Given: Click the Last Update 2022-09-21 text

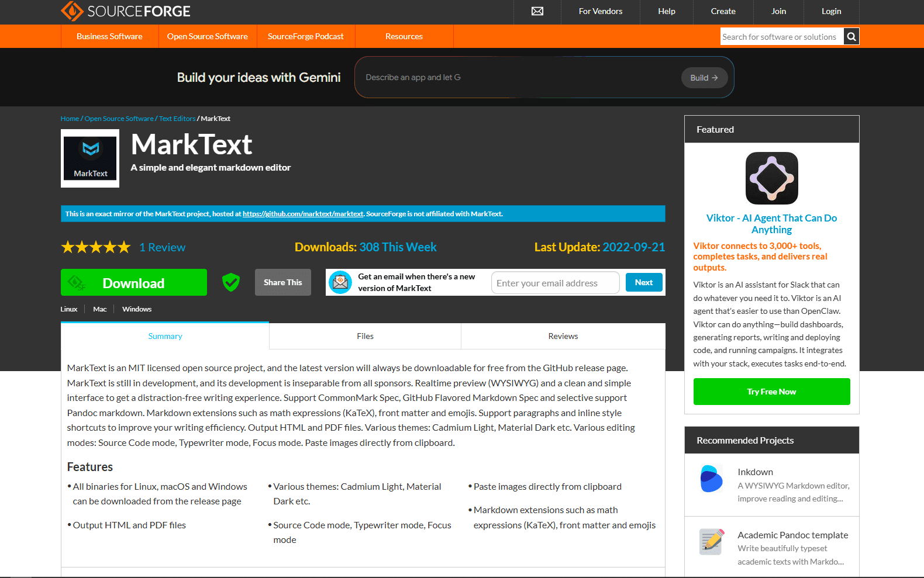Looking at the screenshot, I should tap(599, 247).
